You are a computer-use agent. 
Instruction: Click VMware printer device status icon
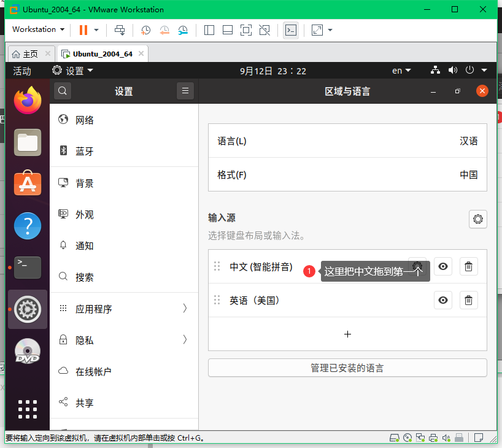tap(433, 438)
